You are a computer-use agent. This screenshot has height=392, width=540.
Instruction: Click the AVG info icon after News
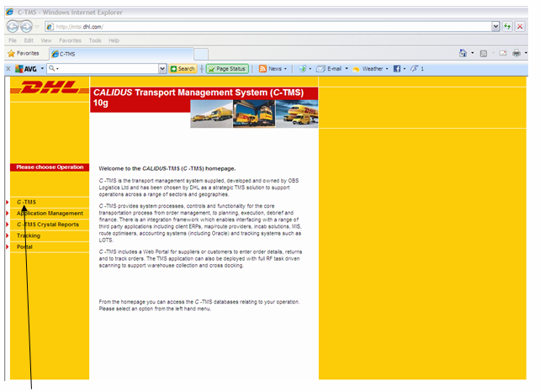coord(302,69)
